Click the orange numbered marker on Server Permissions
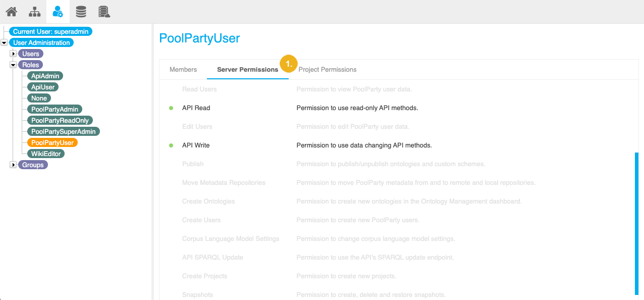The width and height of the screenshot is (644, 300). pos(288,64)
